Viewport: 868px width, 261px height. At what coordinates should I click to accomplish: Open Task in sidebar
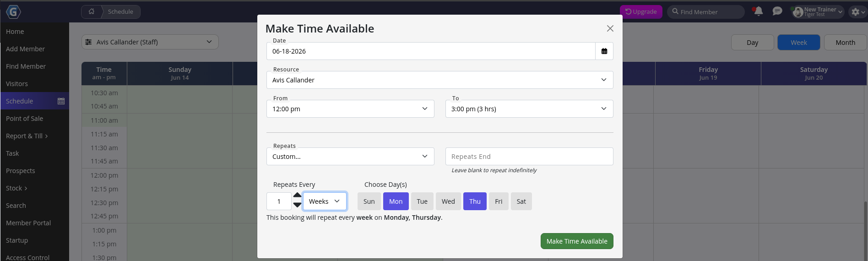(x=12, y=153)
